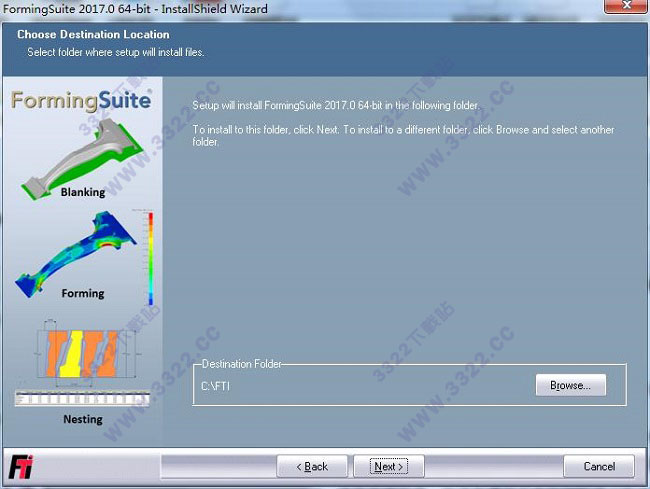
Task: Click the Forming label
Action: point(83,293)
